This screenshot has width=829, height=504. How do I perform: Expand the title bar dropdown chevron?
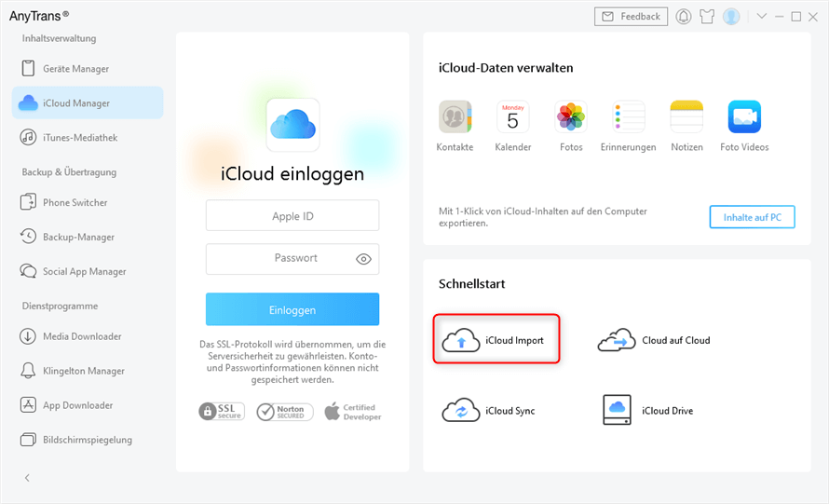pos(761,17)
